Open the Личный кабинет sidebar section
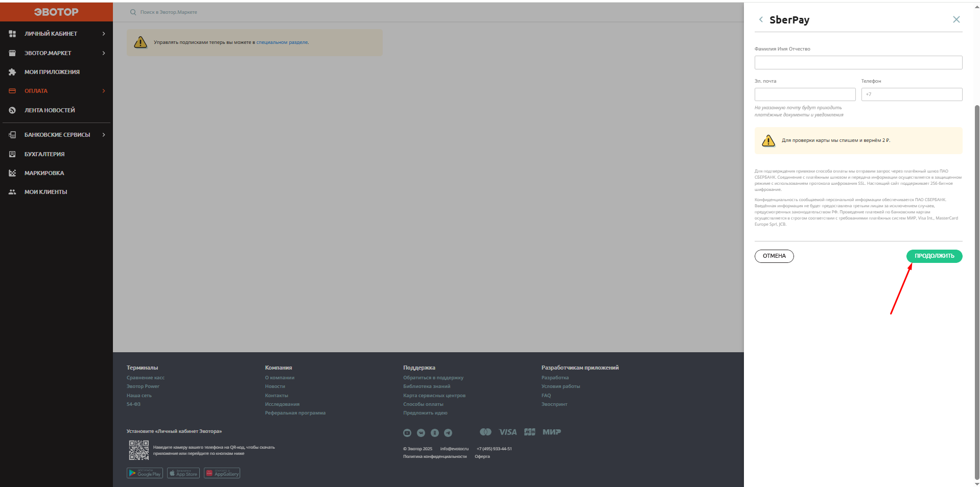The width and height of the screenshot is (980, 487). point(56,34)
